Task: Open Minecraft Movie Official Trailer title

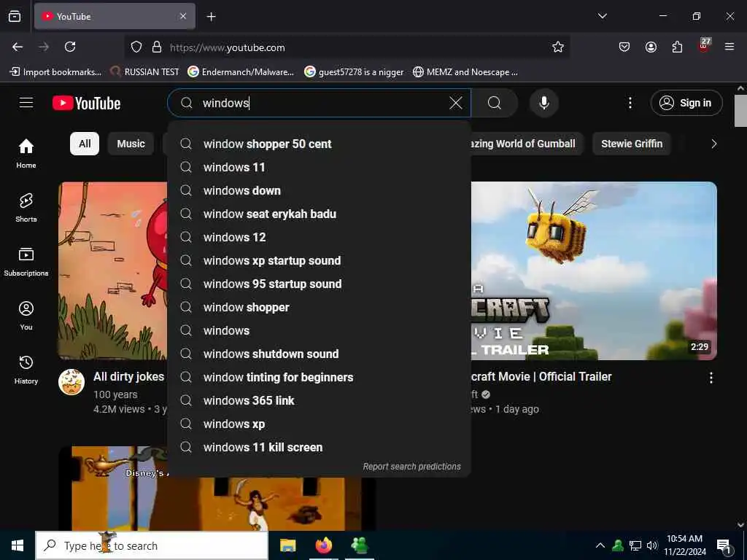Action: click(x=541, y=377)
